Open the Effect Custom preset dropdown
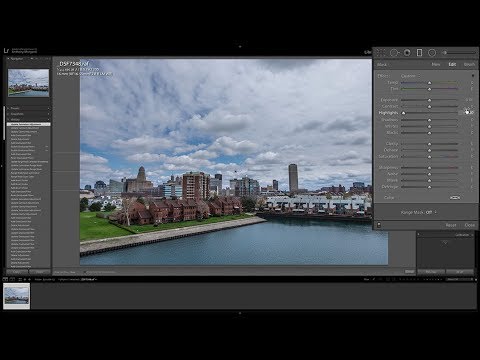480x360 pixels. pyautogui.click(x=410, y=76)
